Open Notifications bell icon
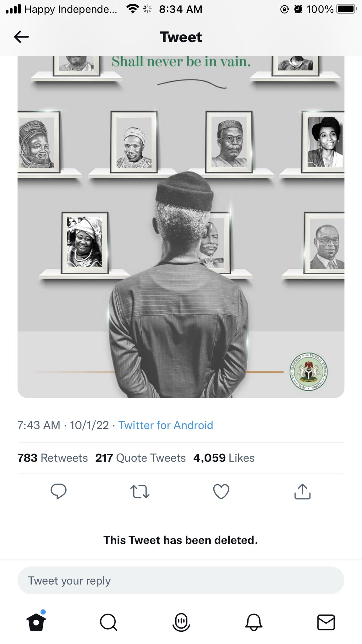Viewport: 362px width, 644px height. 254,622
